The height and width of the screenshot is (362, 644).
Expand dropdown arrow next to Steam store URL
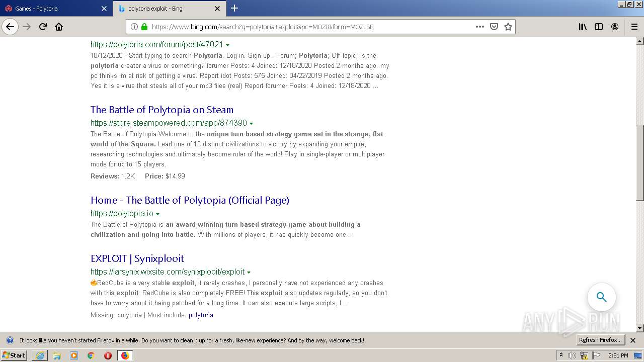pos(251,124)
